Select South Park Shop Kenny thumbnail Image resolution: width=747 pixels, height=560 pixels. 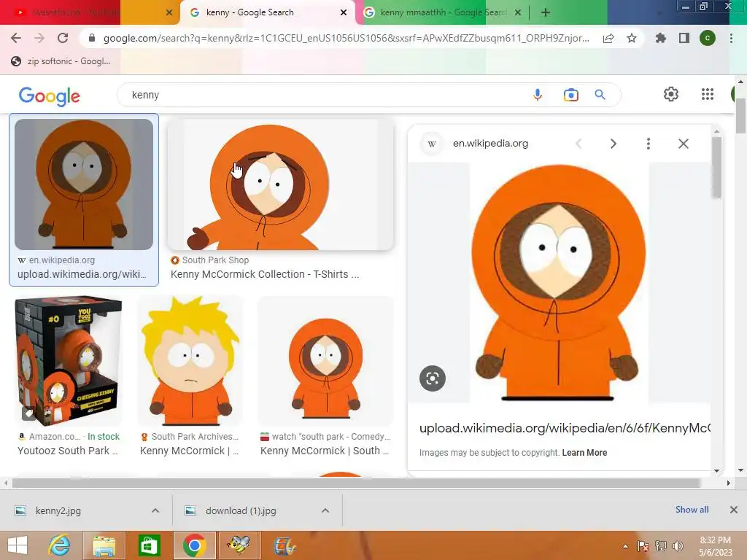pyautogui.click(x=281, y=184)
